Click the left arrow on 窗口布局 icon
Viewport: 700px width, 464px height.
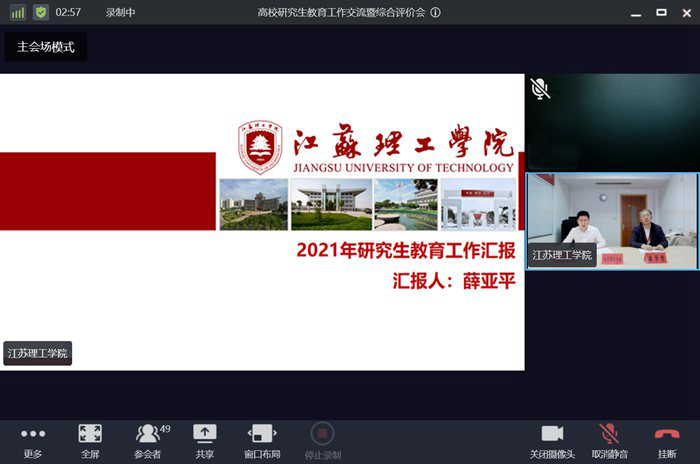click(x=249, y=433)
